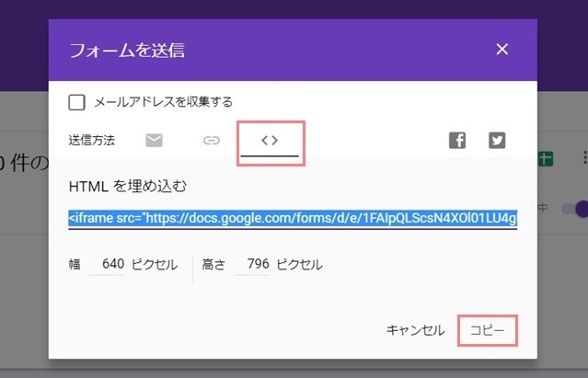Share the form on Twitter
This screenshot has height=378, width=588.
pyautogui.click(x=497, y=141)
